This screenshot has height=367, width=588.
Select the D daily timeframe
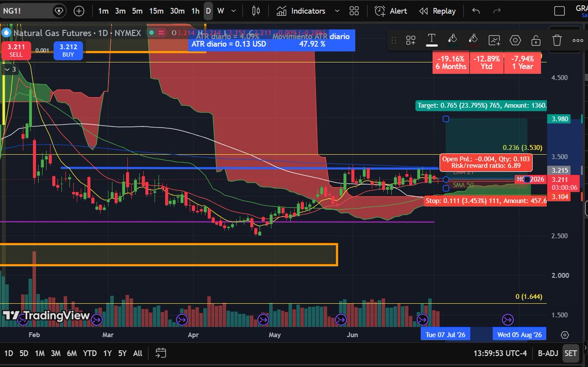208,11
